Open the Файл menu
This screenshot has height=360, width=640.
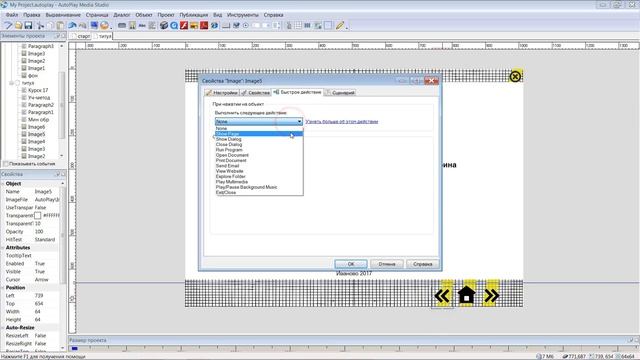(11, 15)
